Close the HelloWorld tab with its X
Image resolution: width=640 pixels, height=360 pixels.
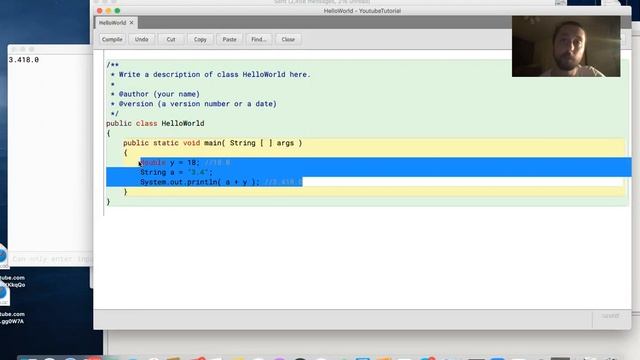click(x=131, y=23)
